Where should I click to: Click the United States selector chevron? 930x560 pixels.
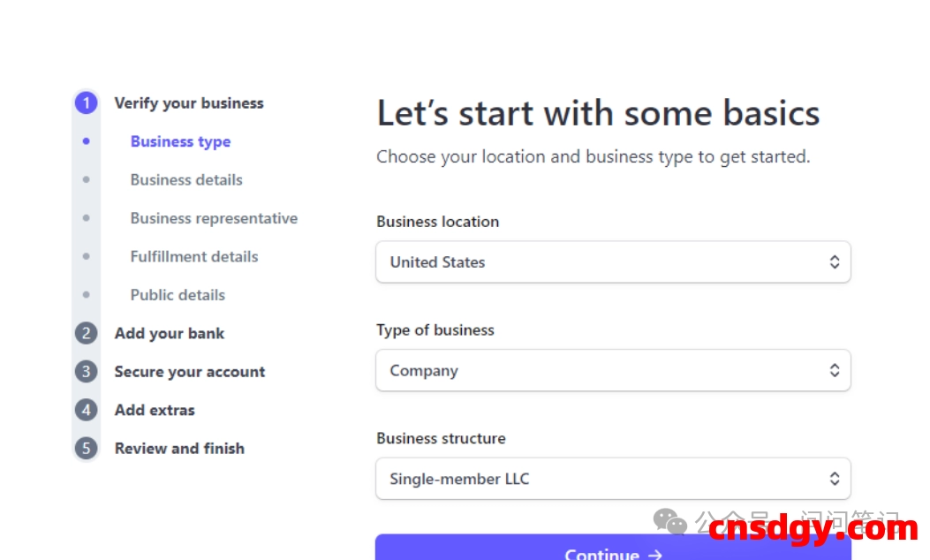tap(835, 261)
